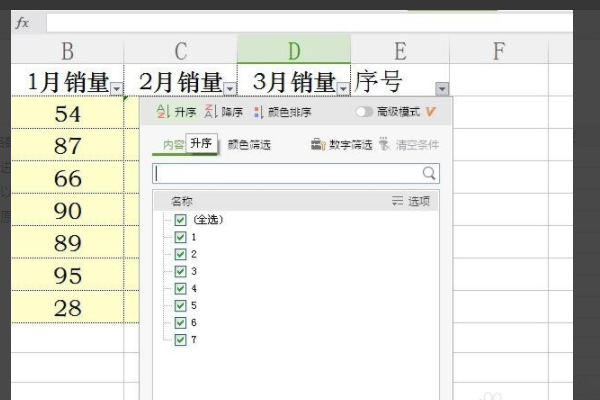The height and width of the screenshot is (400, 600).
Task: Open the 2月销量 filter dropdown arrow
Action: [x=230, y=89]
